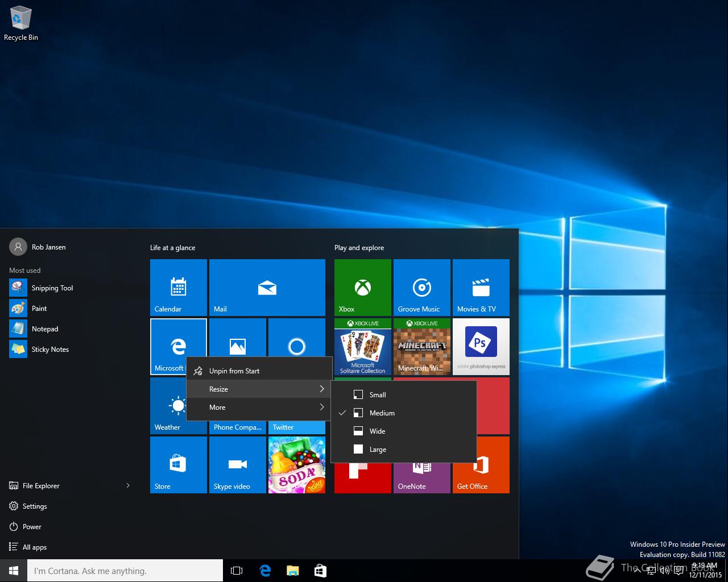Open the Groove Music tile
The image size is (728, 582).
422,288
